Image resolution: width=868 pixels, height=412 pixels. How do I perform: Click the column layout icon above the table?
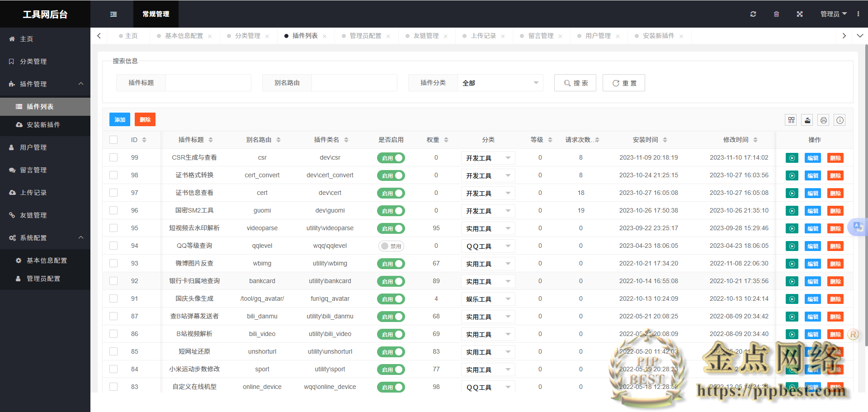791,120
